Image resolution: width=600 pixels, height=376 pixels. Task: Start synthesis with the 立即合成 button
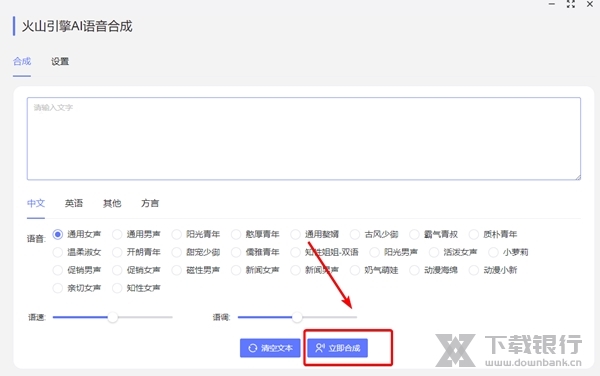coord(338,348)
